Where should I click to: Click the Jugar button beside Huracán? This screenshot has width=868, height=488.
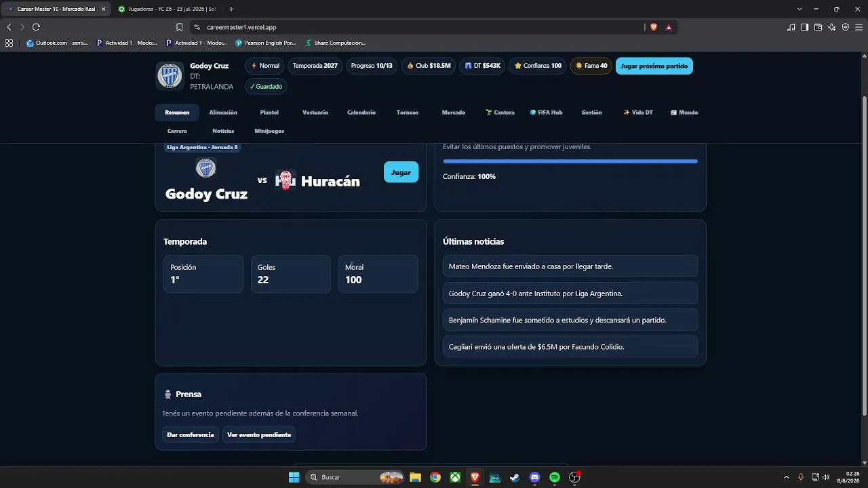[x=401, y=172]
